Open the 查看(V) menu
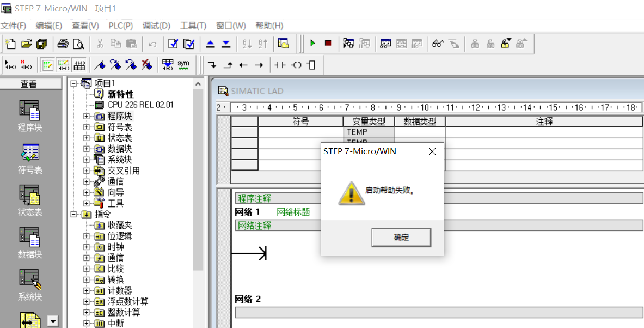The height and width of the screenshot is (328, 644). [85, 26]
